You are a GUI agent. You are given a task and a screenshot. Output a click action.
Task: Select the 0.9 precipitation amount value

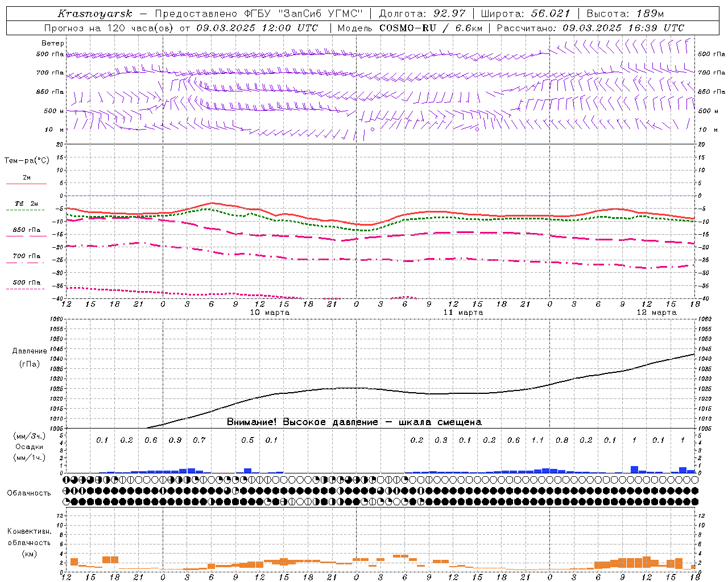click(175, 440)
